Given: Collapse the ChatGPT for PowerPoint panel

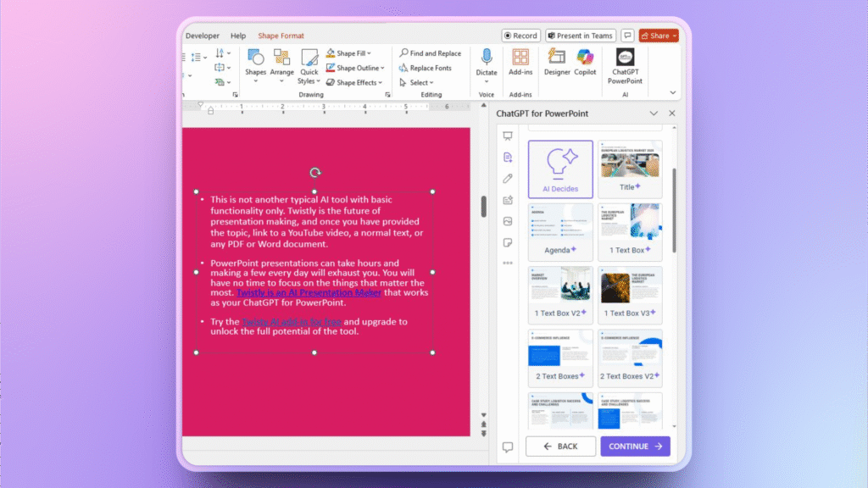Looking at the screenshot, I should click(x=654, y=113).
